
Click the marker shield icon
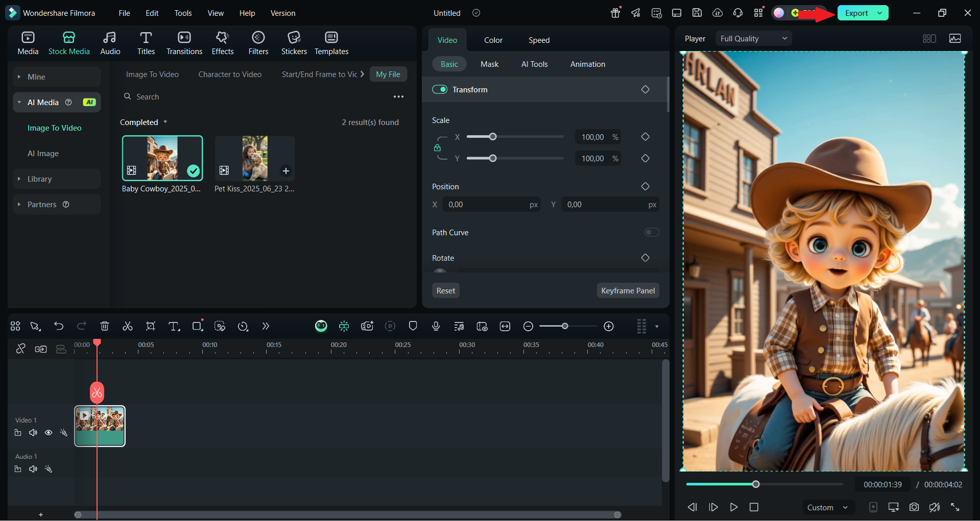[413, 326]
